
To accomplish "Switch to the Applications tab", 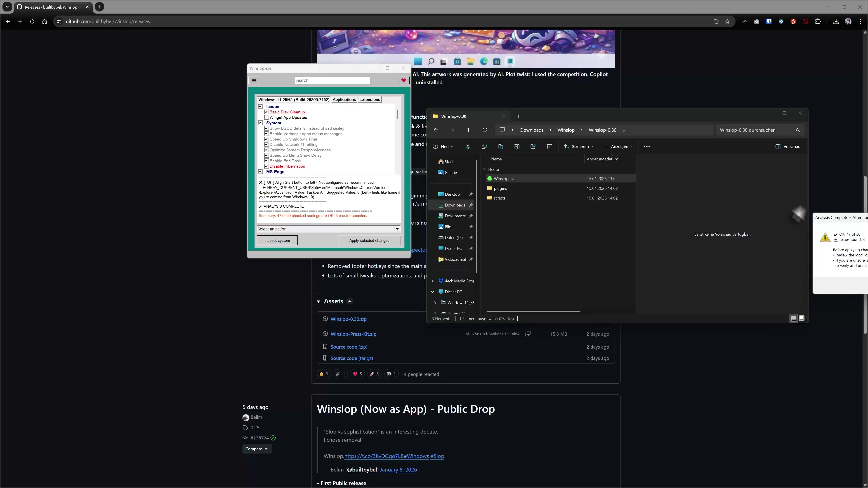I will click(344, 99).
